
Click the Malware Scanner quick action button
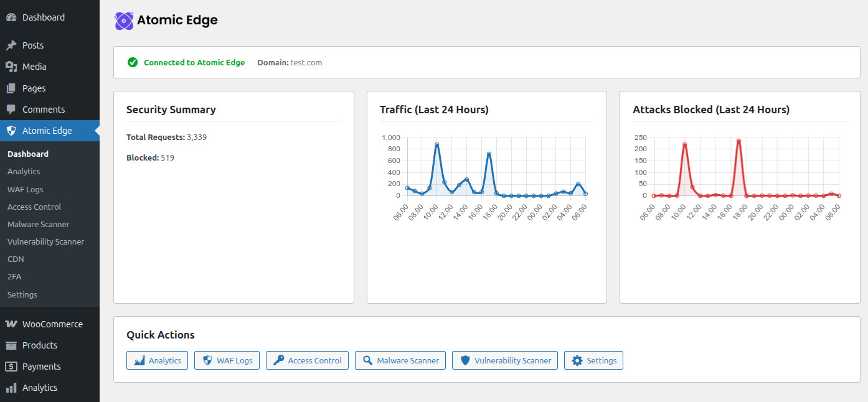(x=400, y=360)
